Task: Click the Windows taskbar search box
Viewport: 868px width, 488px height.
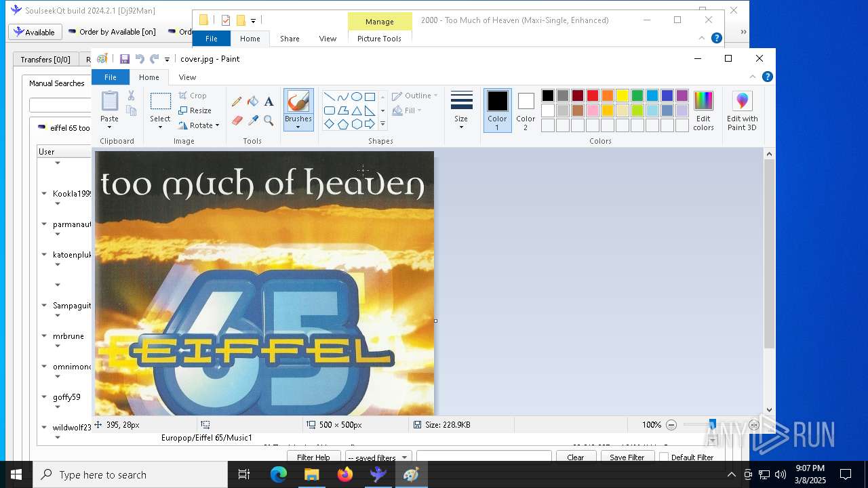Action: (x=130, y=474)
